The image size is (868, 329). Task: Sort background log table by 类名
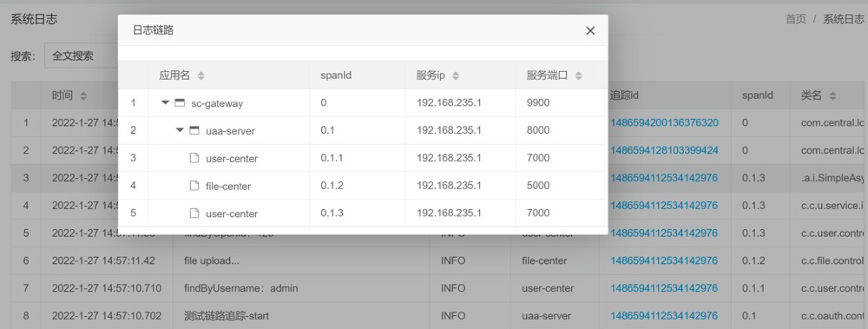[833, 95]
